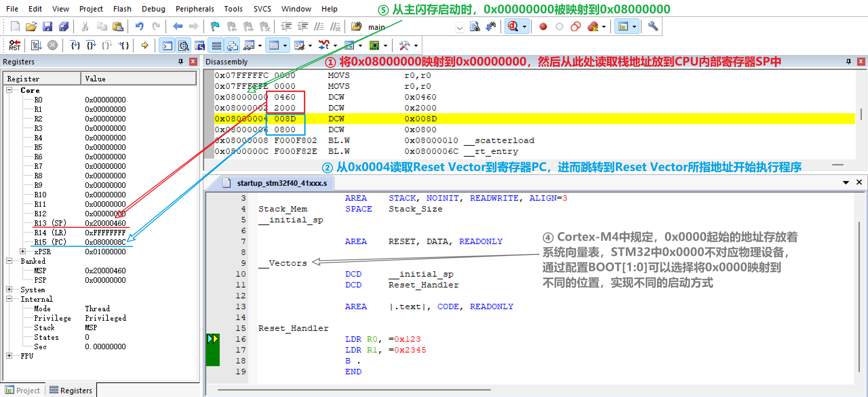Click the Navigate Backwards blue arrow
The image size is (868, 397).
tap(177, 26)
